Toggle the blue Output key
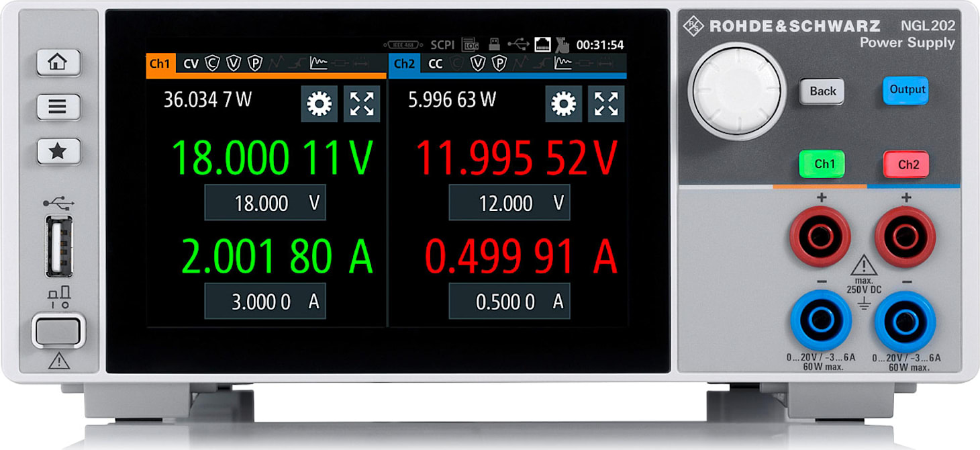The image size is (980, 450). pyautogui.click(x=905, y=90)
